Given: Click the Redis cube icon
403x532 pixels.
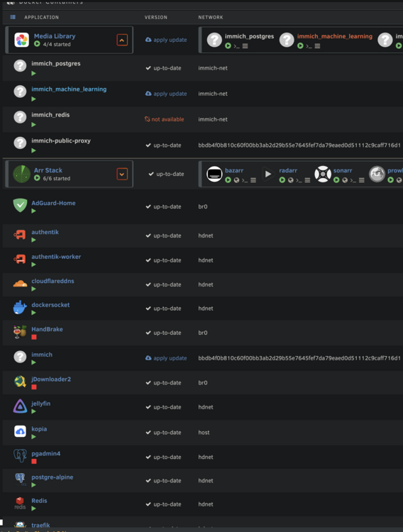Looking at the screenshot, I should [x=20, y=503].
